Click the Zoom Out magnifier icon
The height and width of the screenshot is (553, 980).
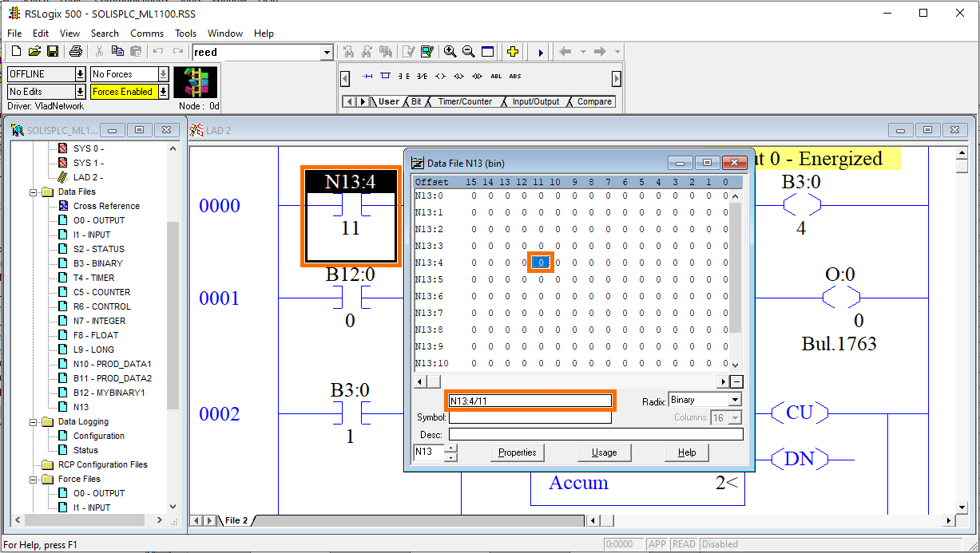469,52
